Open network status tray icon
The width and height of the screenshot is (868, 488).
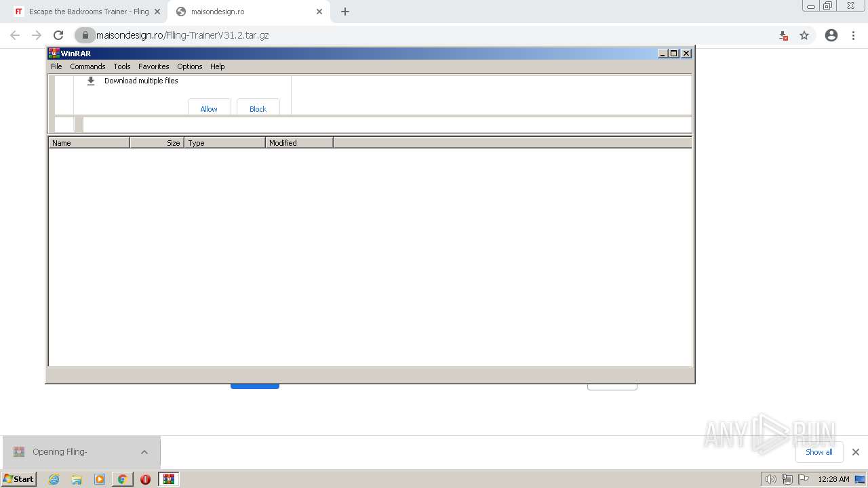[x=787, y=479]
